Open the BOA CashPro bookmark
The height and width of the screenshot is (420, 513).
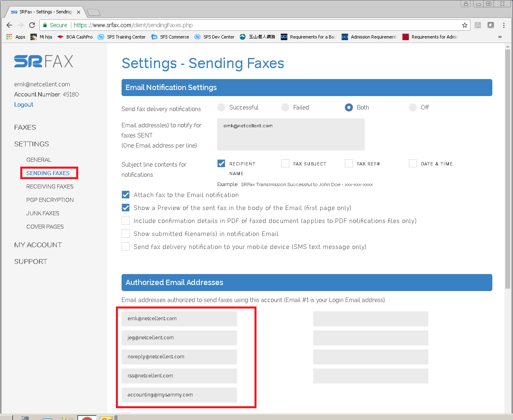[75, 37]
